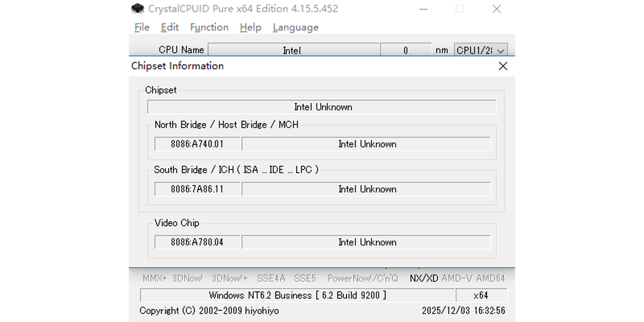The image size is (644, 322).
Task: Expand the CPU1/28 selector dropdown
Action: point(480,50)
